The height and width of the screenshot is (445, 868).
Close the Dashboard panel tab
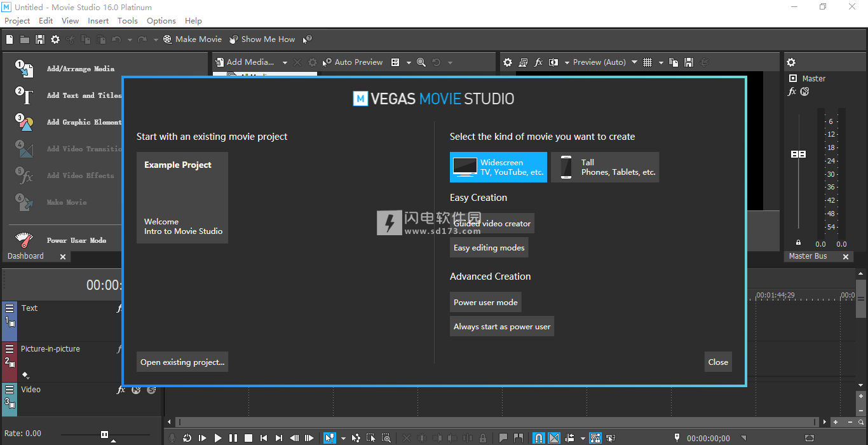63,257
